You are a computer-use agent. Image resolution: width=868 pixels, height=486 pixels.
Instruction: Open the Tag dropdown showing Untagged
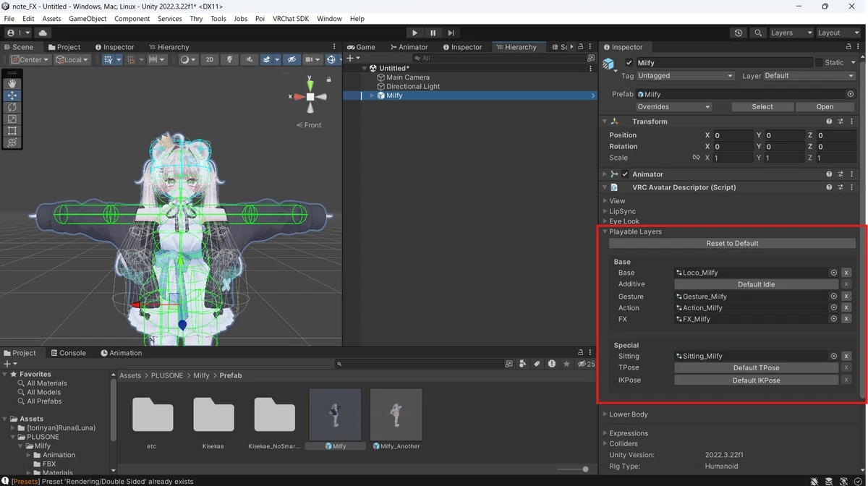[685, 75]
